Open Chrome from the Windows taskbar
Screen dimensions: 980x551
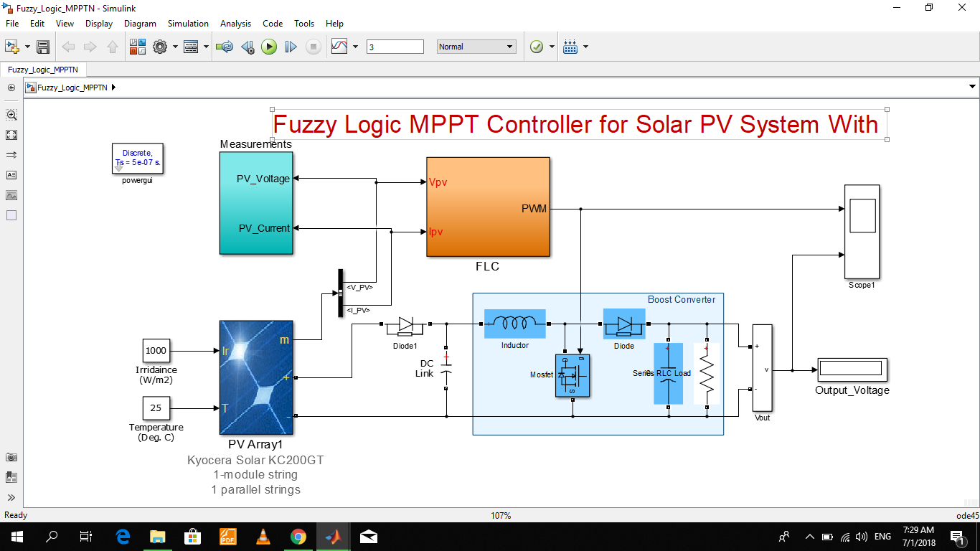pos(298,537)
